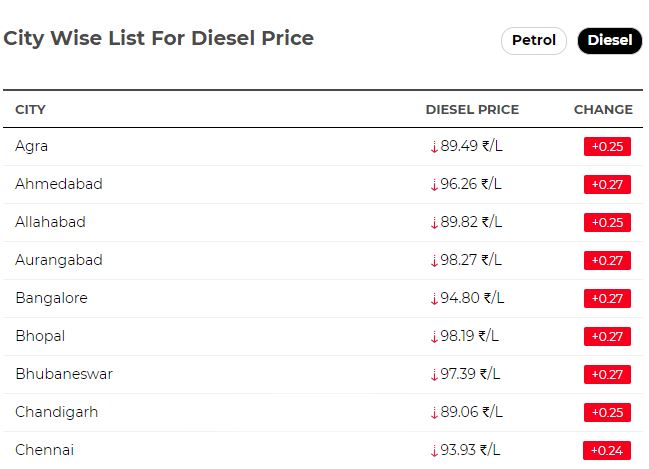649x469 pixels.
Task: Click the DIESEL PRICE column header
Action: (472, 109)
